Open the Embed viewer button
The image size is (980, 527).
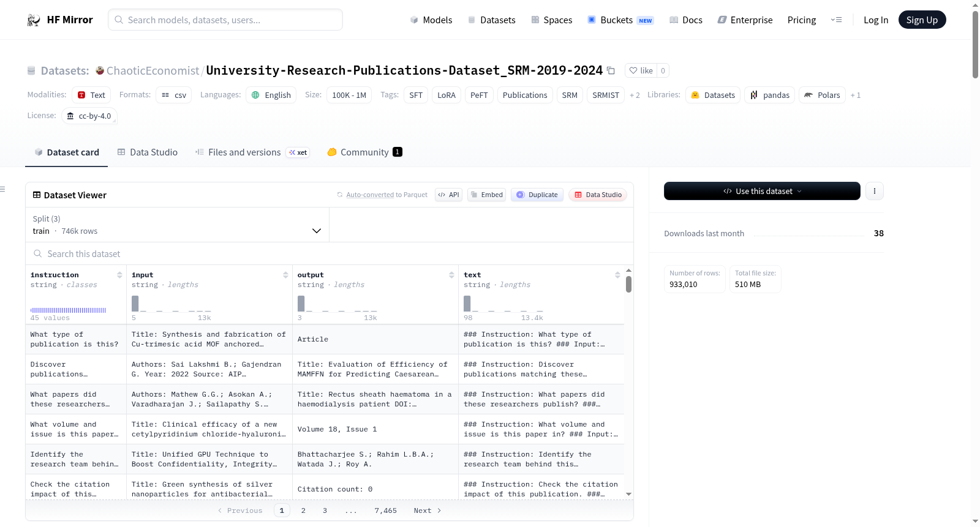[486, 195]
